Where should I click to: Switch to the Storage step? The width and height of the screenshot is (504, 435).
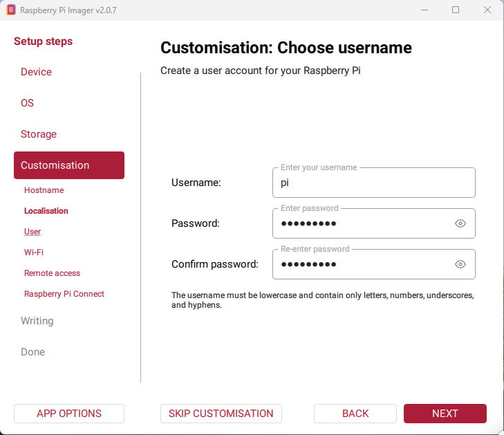point(39,134)
